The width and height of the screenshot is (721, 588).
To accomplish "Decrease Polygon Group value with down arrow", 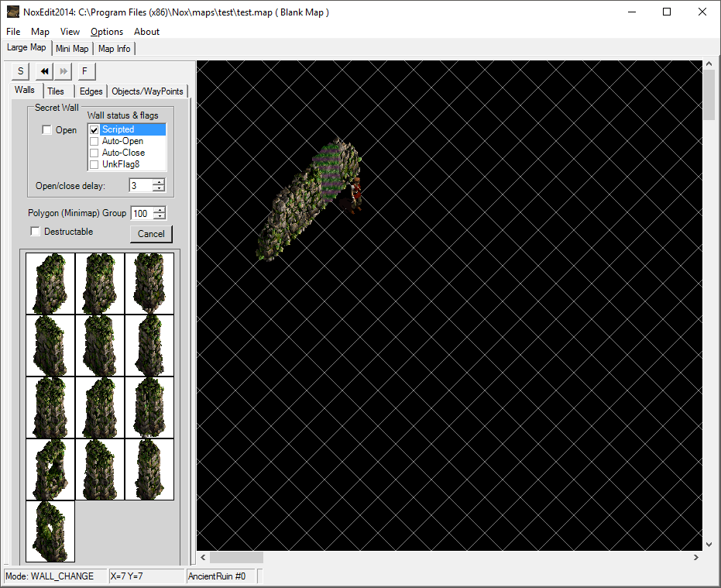I will pos(160,216).
